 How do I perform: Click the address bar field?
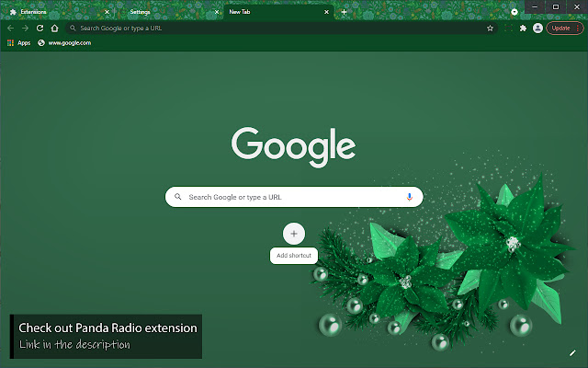point(281,29)
